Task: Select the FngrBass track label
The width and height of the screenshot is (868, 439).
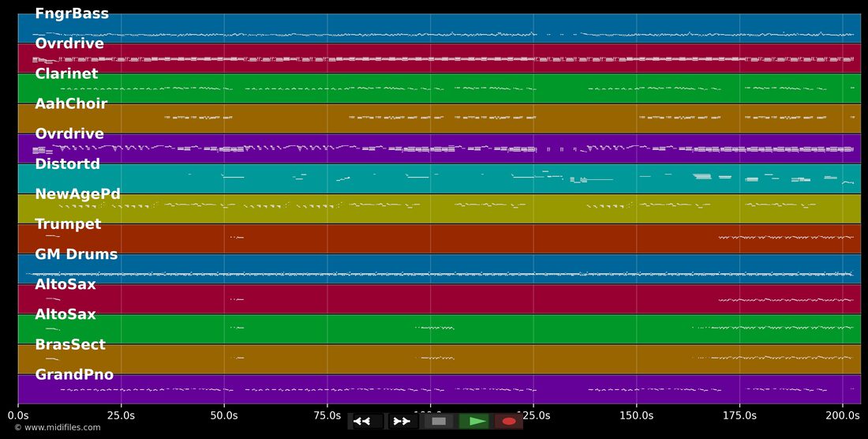Action: pyautogui.click(x=72, y=14)
